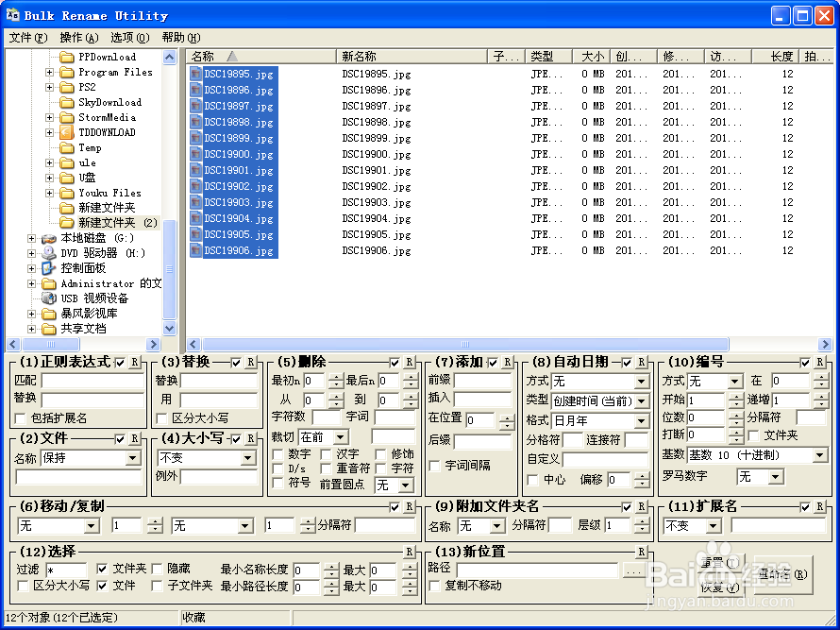The height and width of the screenshot is (630, 840).
Task: Open the 选项(O) menu
Action: coord(129,38)
